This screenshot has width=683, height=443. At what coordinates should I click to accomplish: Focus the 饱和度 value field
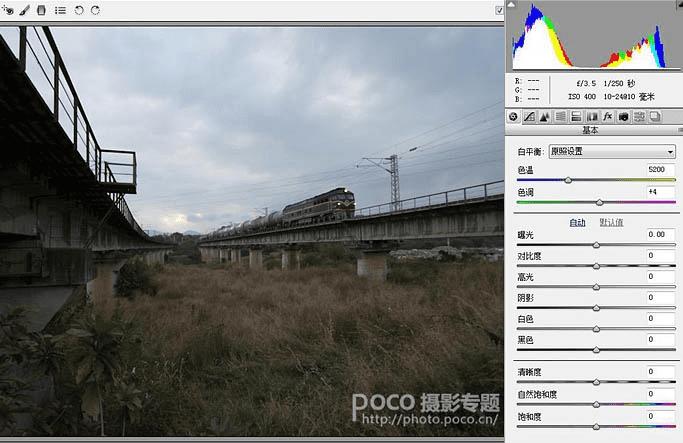pos(661,416)
